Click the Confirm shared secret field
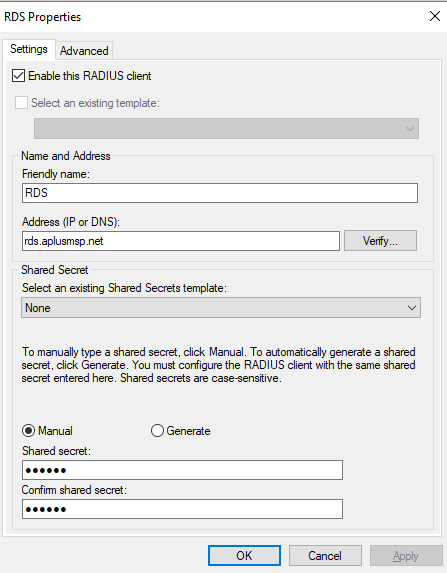This screenshot has height=573, width=447. coord(182,509)
